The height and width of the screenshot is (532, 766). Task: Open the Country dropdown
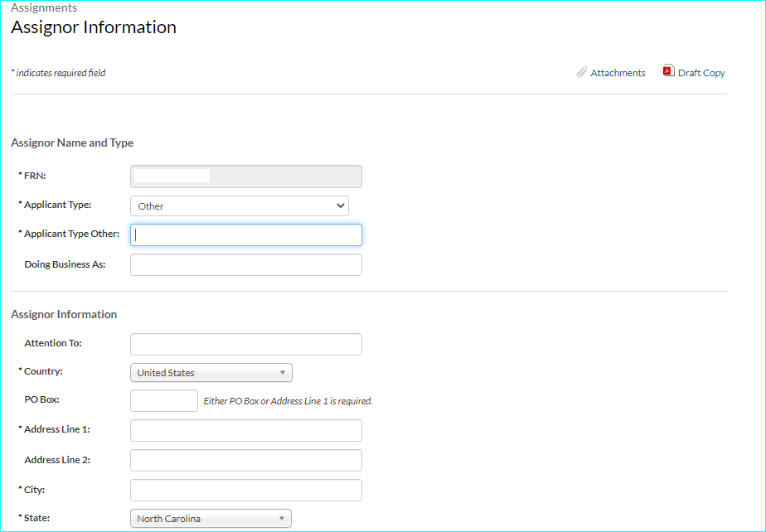click(211, 373)
